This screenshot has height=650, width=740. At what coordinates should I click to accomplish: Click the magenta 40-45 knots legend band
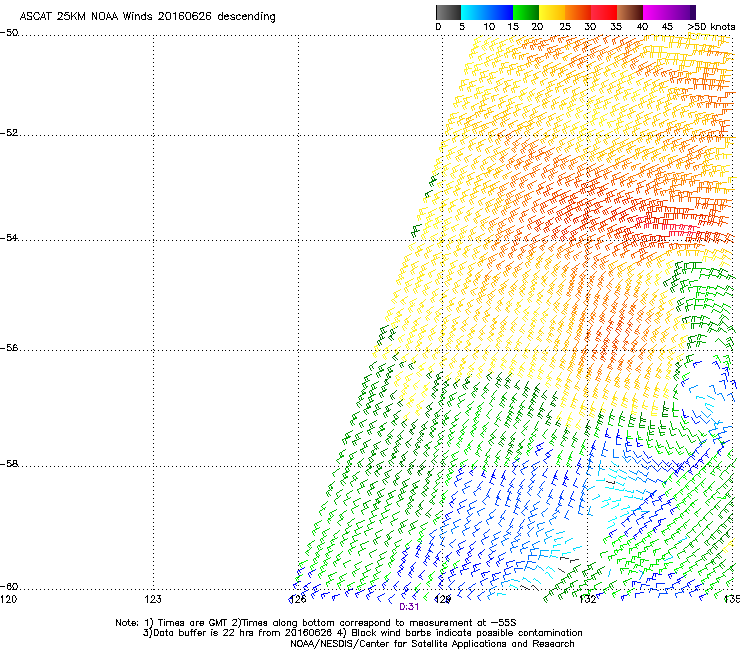pos(656,12)
